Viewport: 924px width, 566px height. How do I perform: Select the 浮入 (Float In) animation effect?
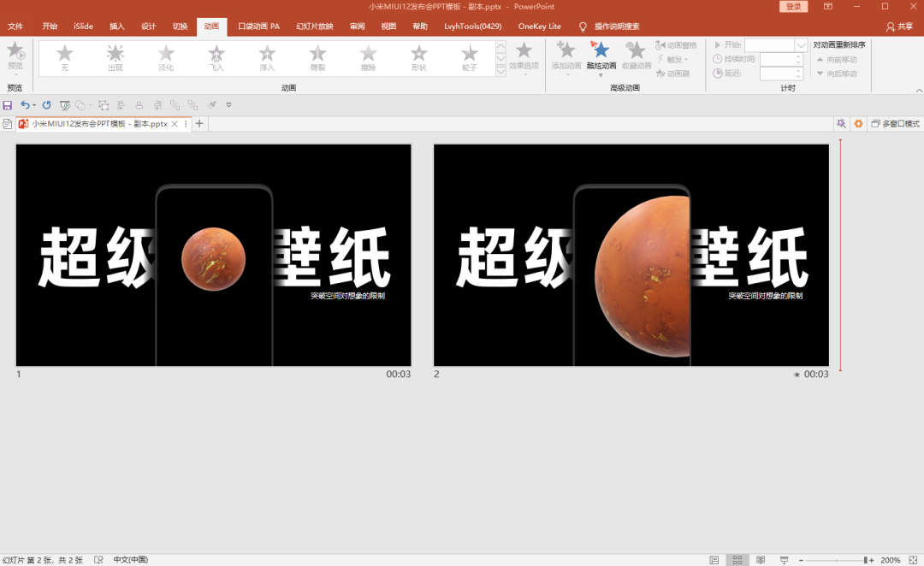pyautogui.click(x=268, y=58)
